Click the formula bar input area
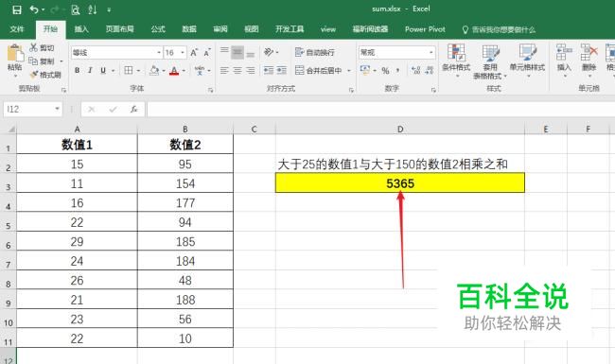 380,110
